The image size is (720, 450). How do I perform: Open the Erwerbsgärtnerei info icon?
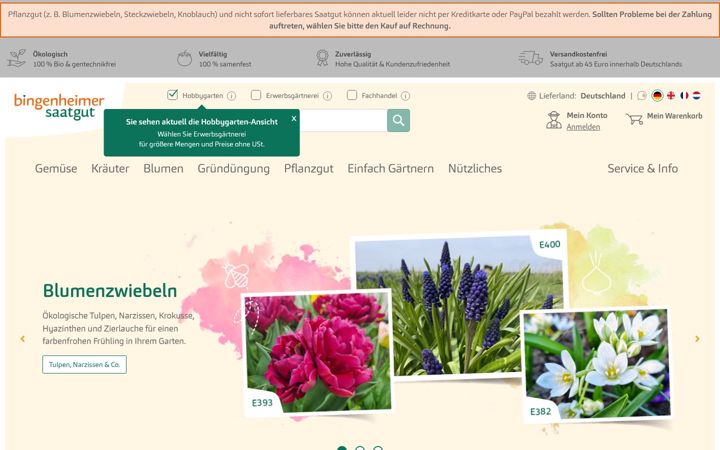pos(327,96)
